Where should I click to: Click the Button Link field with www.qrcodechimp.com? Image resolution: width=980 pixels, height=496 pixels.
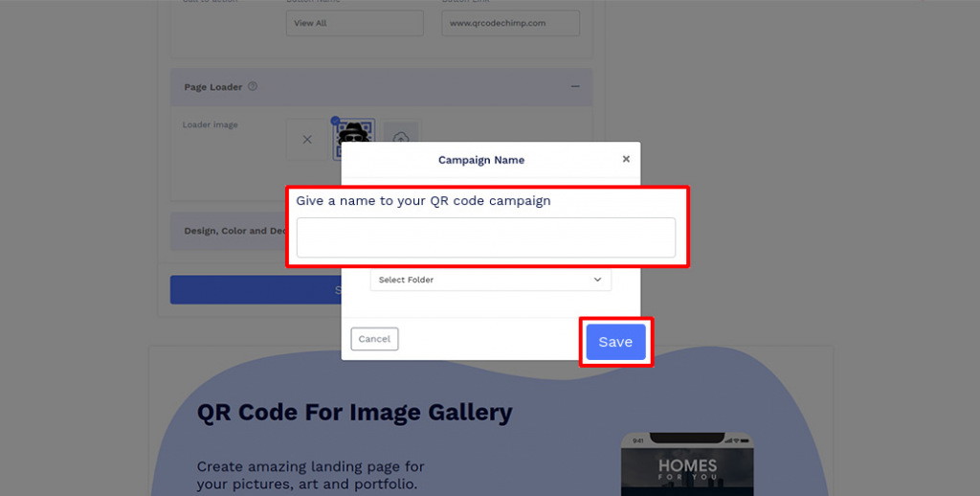[511, 23]
